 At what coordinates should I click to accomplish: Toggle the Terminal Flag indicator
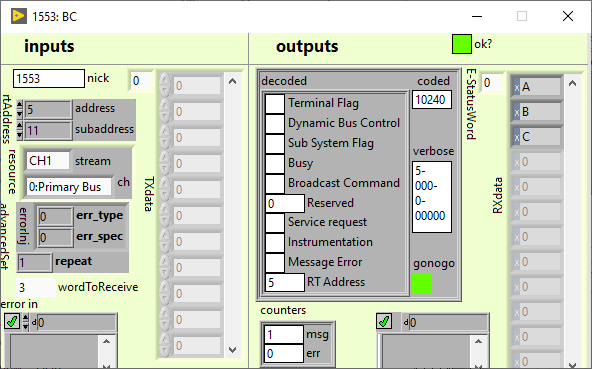[275, 103]
